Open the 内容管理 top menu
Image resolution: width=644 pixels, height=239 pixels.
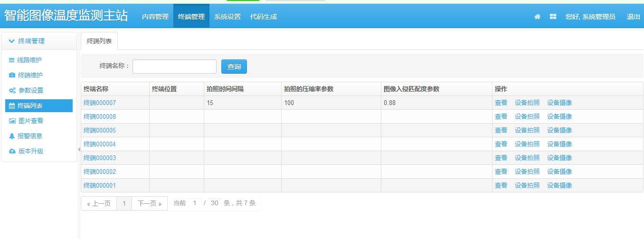click(155, 17)
